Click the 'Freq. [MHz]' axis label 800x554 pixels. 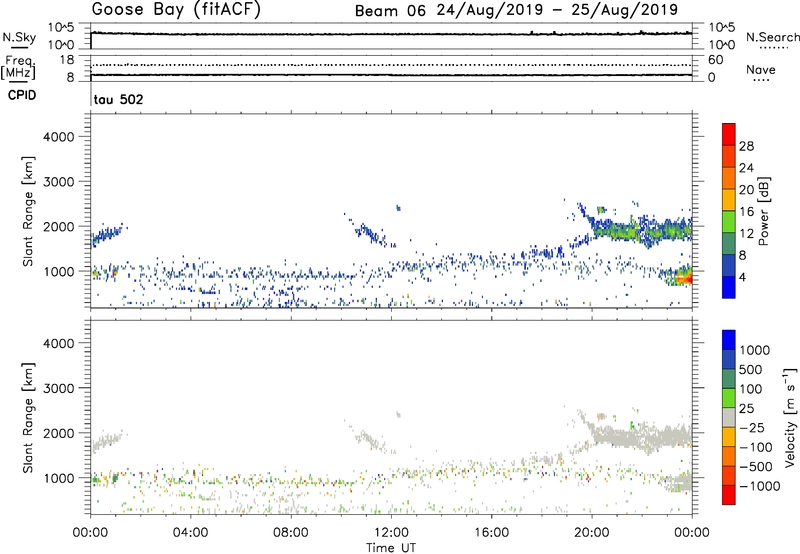point(18,67)
